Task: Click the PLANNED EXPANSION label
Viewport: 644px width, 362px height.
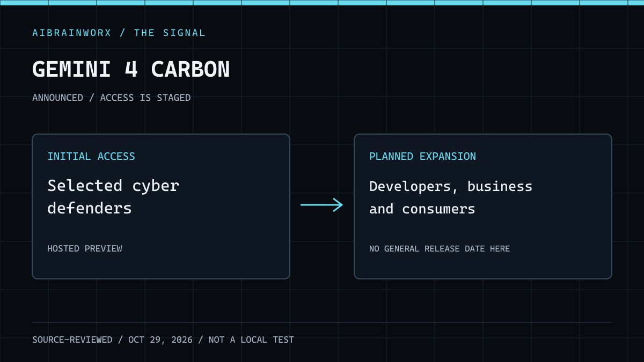Action: (x=422, y=156)
